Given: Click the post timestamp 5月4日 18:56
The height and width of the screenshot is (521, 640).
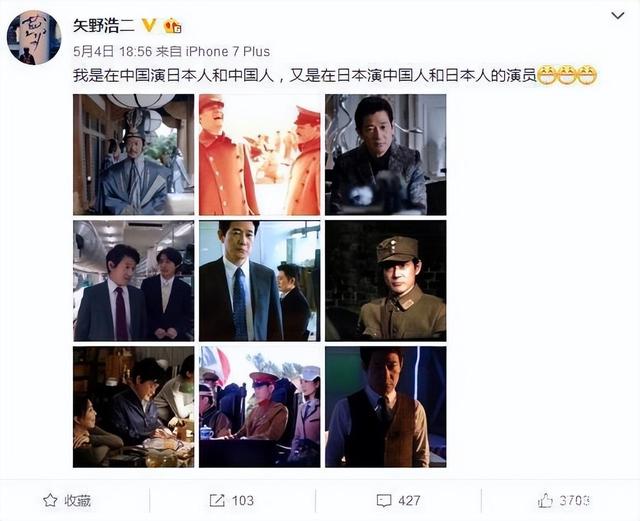Looking at the screenshot, I should tap(113, 51).
